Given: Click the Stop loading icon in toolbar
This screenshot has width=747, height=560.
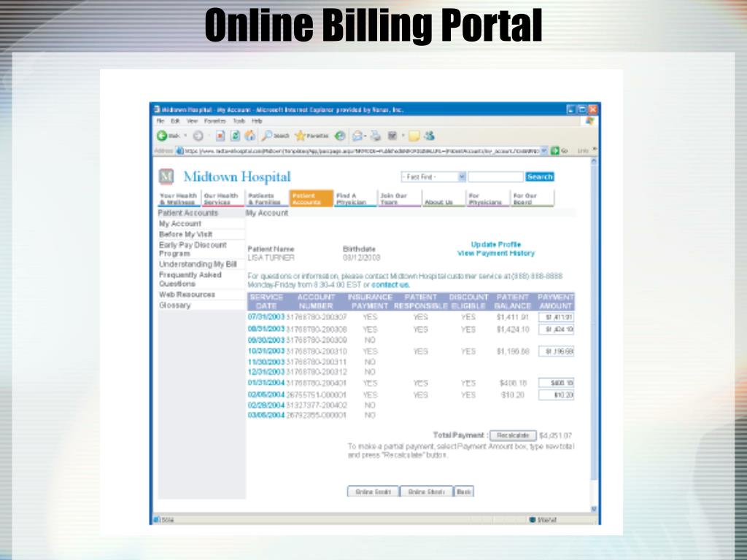Looking at the screenshot, I should (x=220, y=136).
